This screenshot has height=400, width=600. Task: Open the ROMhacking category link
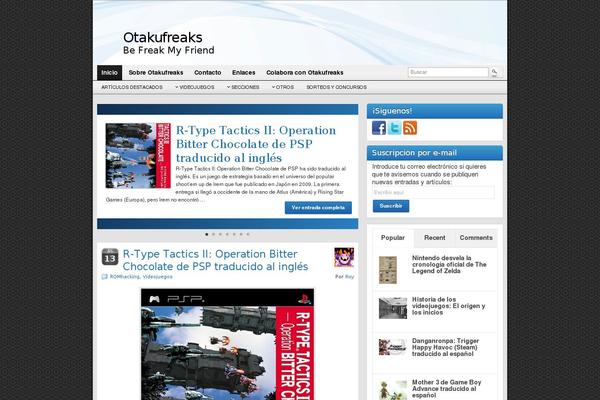[x=125, y=277]
